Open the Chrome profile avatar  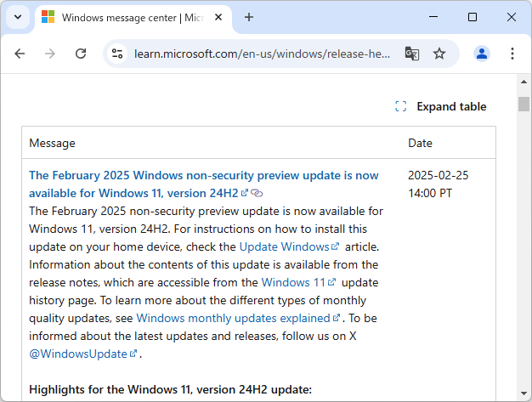pos(482,54)
